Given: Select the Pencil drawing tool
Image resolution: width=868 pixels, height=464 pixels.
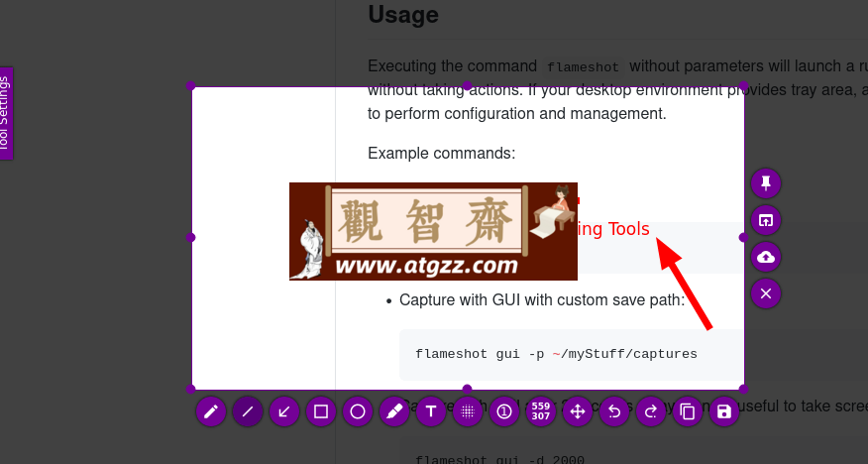Looking at the screenshot, I should 211,411.
